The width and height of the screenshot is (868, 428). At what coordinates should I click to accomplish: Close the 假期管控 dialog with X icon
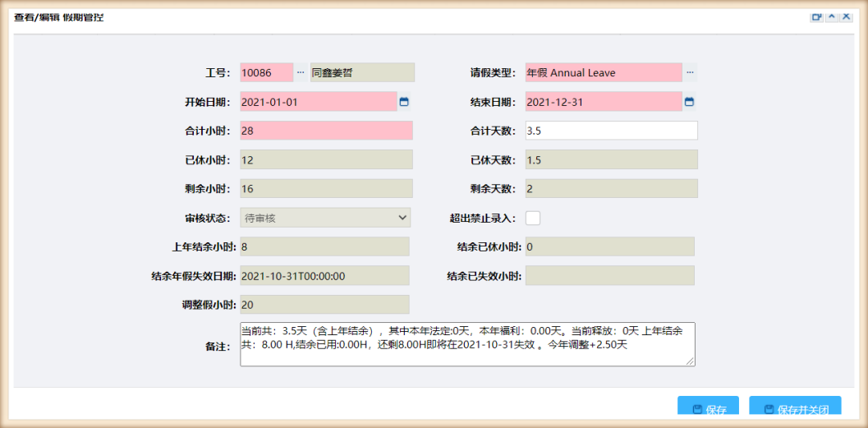tap(846, 16)
